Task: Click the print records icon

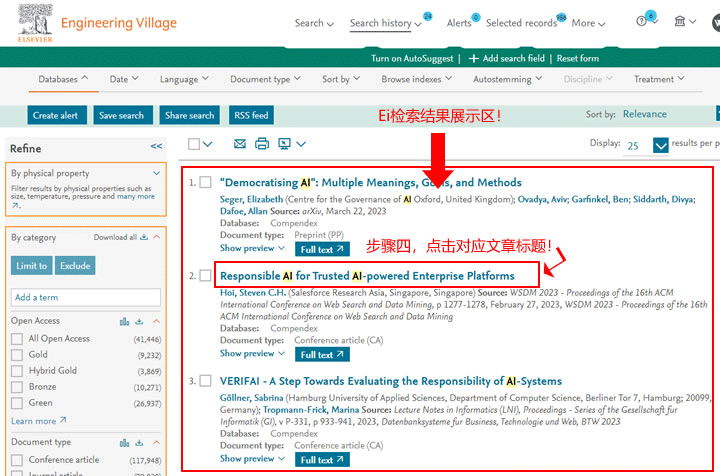Action: coord(262,144)
